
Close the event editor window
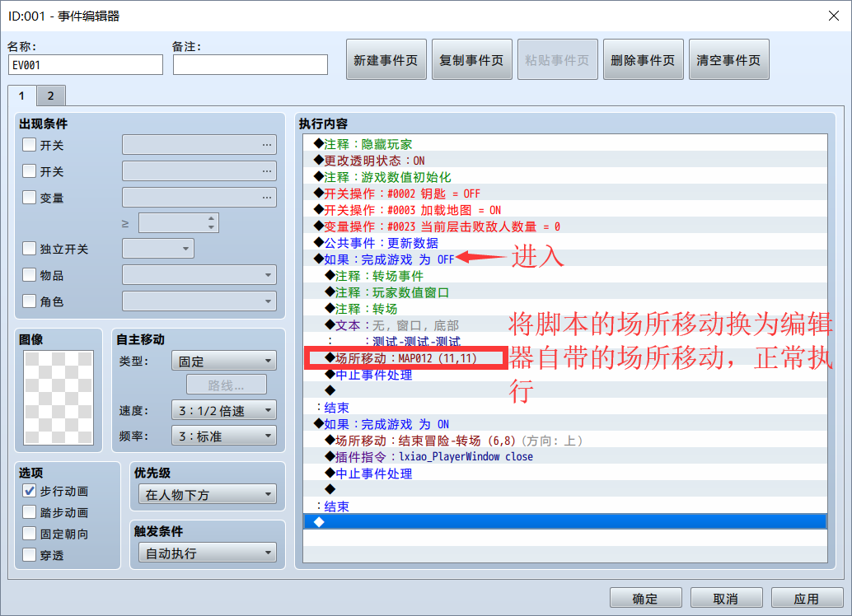834,16
